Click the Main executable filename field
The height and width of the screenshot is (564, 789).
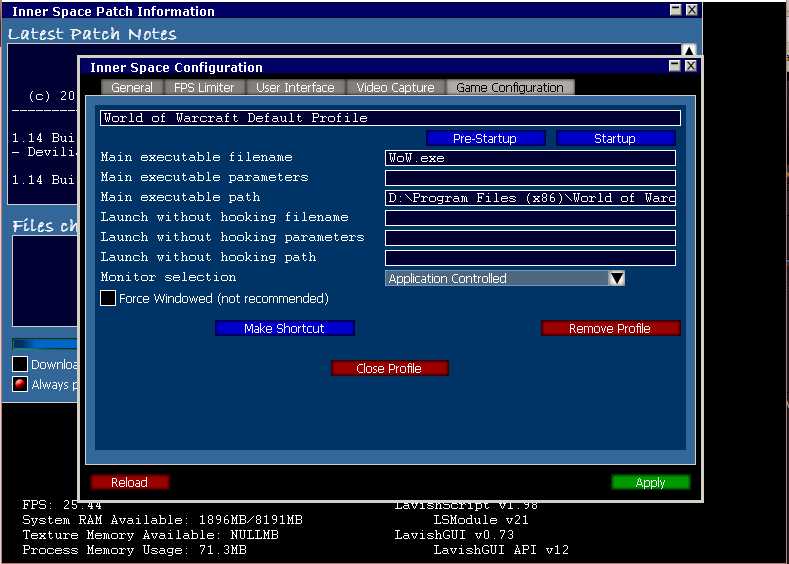click(530, 157)
